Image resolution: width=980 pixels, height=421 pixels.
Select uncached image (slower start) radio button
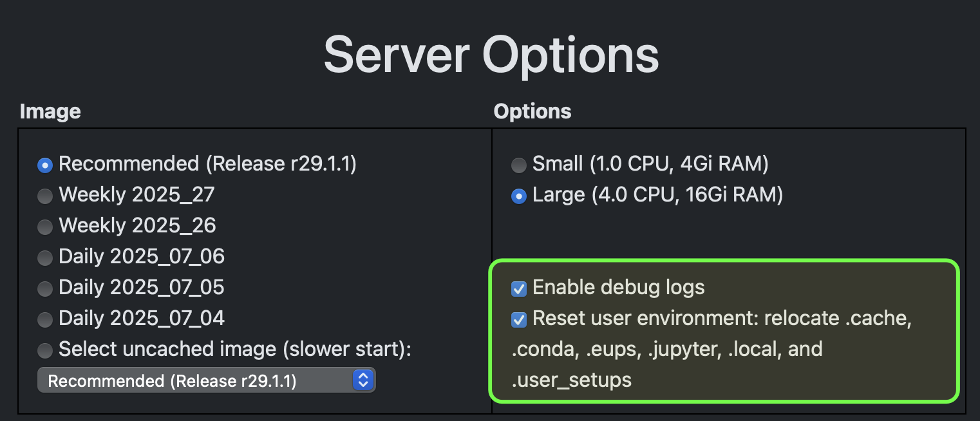44,351
